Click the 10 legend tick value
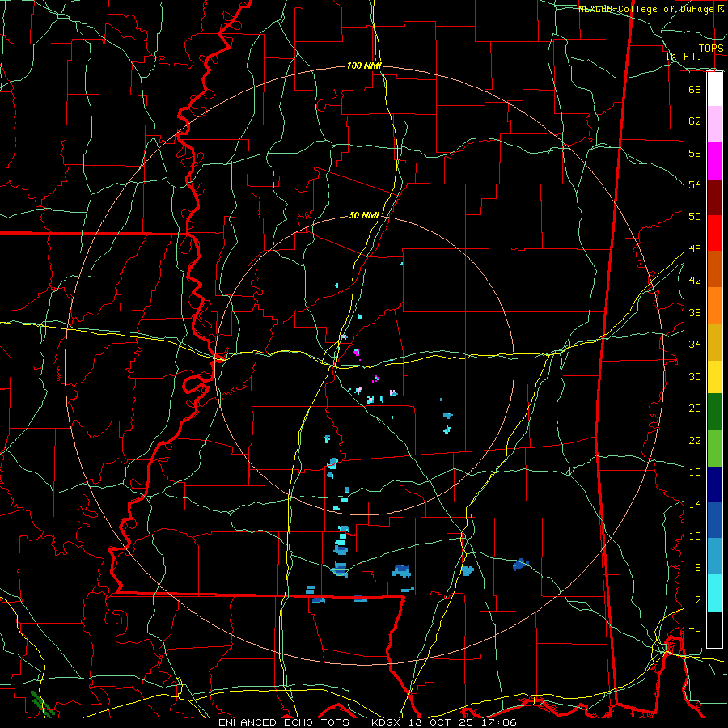Image resolution: width=728 pixels, height=728 pixels. [x=695, y=536]
